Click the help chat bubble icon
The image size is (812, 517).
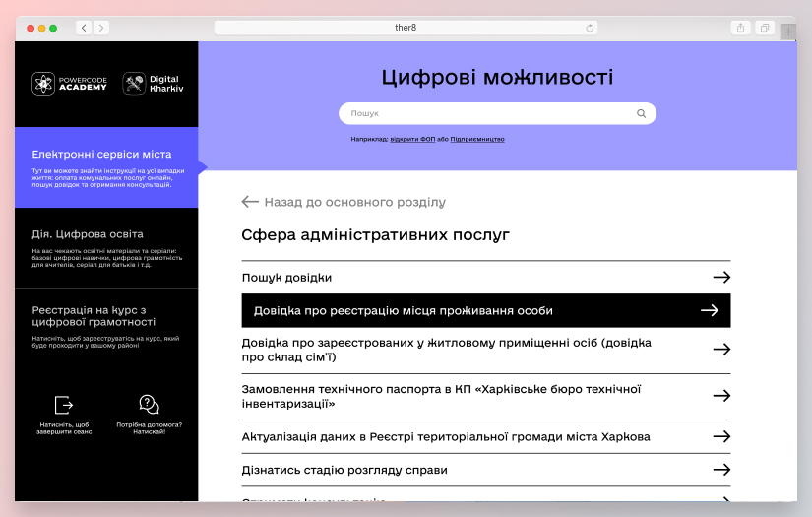click(x=150, y=404)
